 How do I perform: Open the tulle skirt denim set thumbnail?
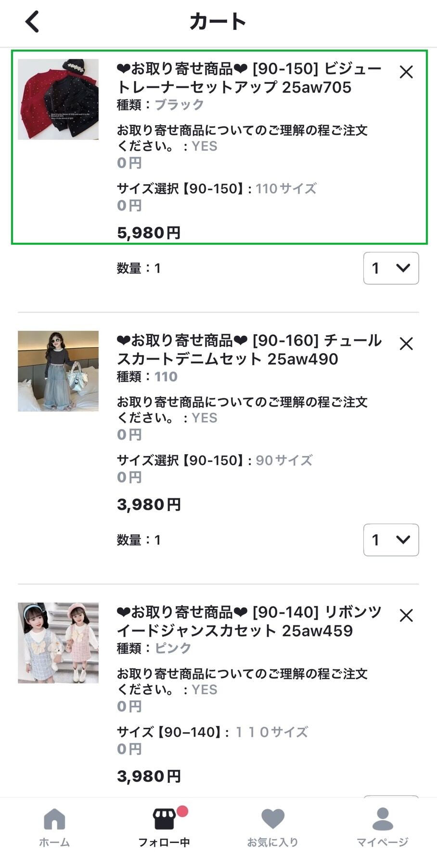click(58, 371)
